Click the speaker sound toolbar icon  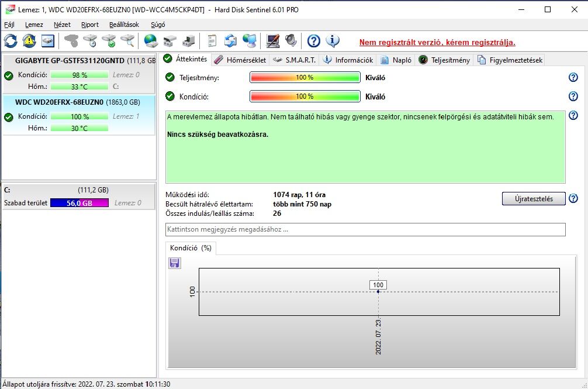(291, 41)
